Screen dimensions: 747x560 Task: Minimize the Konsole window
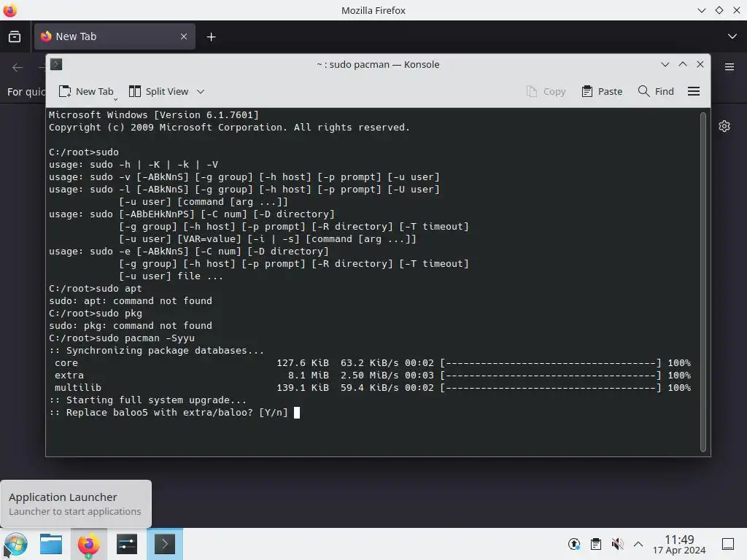pyautogui.click(x=665, y=64)
